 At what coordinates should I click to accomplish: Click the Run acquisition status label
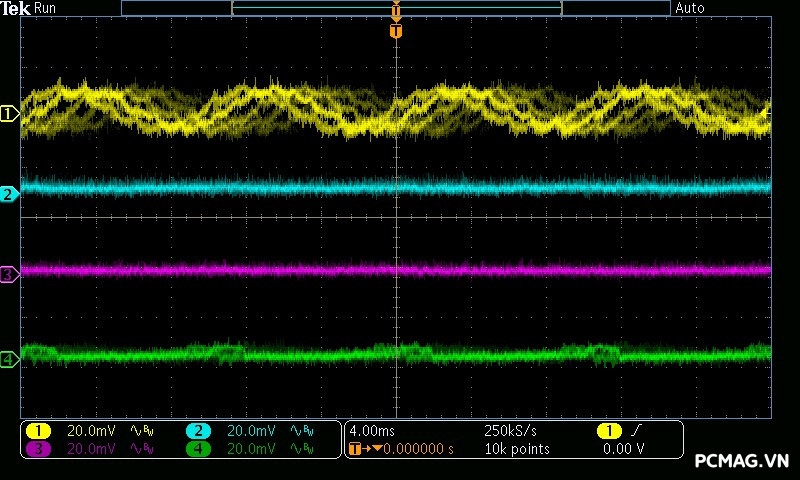point(45,8)
